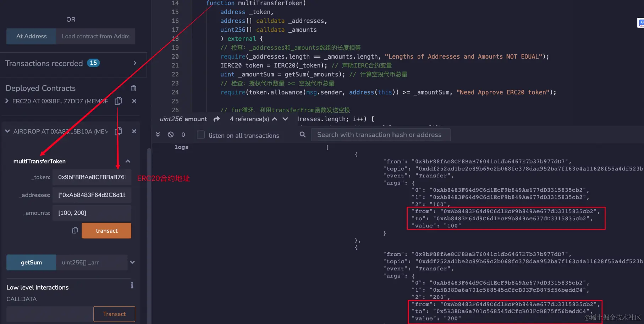
Task: Click the Transactions recorded count badge 15
Action: click(x=93, y=63)
